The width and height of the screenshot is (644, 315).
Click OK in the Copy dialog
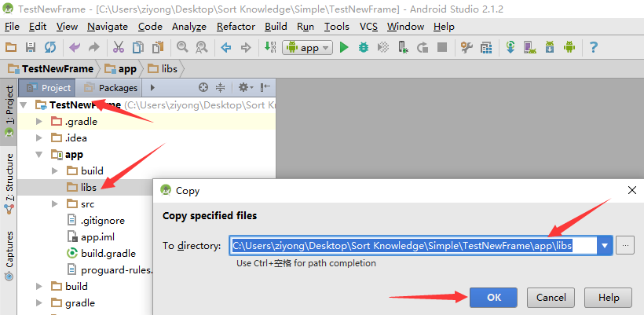[493, 298]
